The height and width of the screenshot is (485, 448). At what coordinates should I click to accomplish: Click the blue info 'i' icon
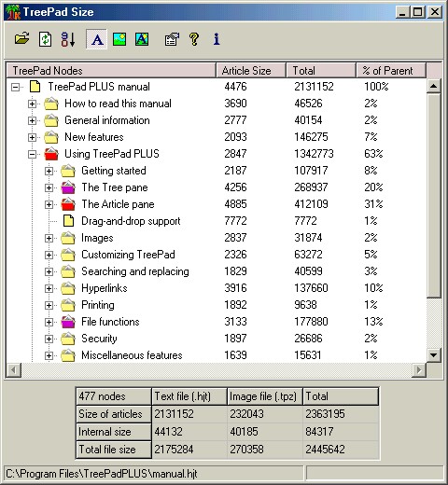pyautogui.click(x=217, y=39)
